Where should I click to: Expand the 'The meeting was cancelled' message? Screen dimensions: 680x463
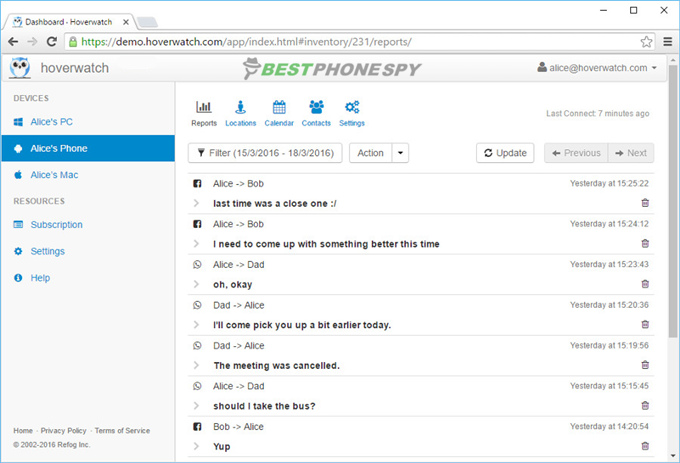pyautogui.click(x=196, y=365)
